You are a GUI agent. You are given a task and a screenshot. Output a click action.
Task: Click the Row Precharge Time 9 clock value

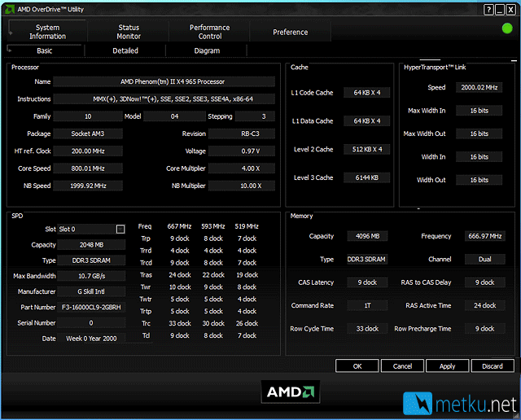pos(485,329)
